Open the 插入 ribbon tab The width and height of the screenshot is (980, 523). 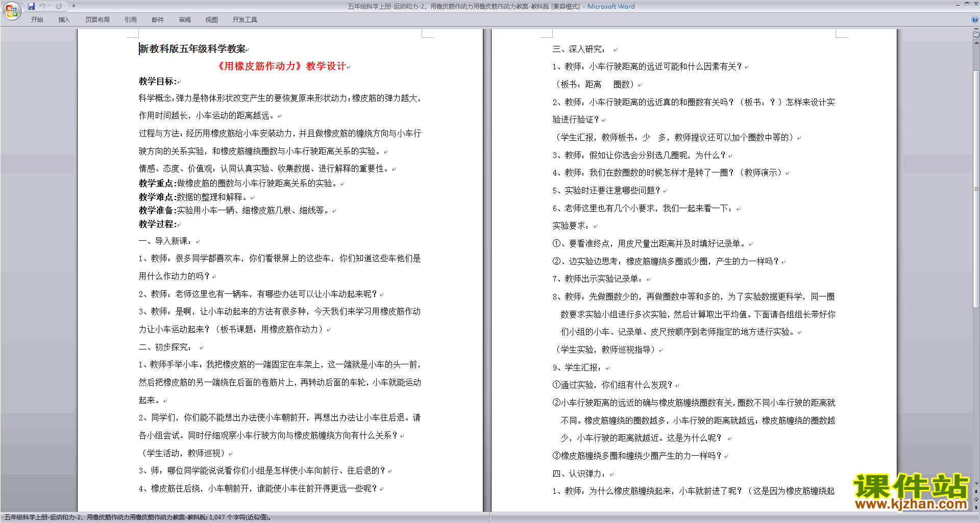point(64,20)
